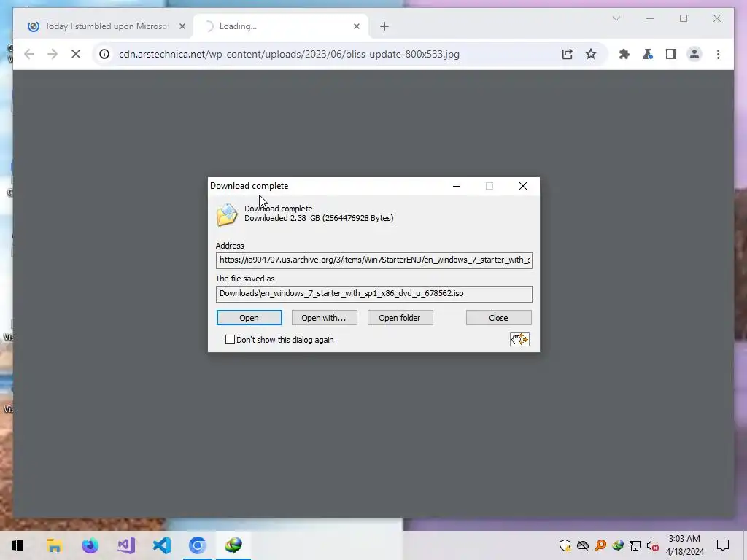Open Visual Studio from the taskbar

coord(126,545)
